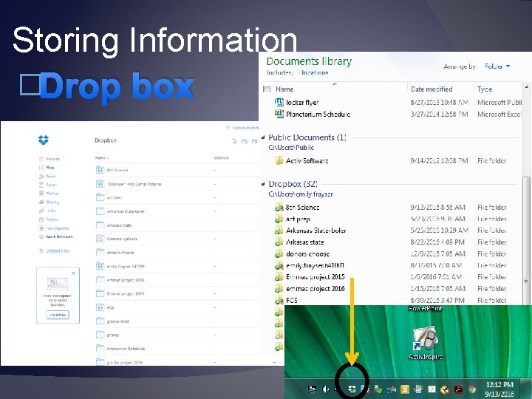Collapse the Dropbox (32) group
This screenshot has width=532, height=399.
tap(263, 184)
